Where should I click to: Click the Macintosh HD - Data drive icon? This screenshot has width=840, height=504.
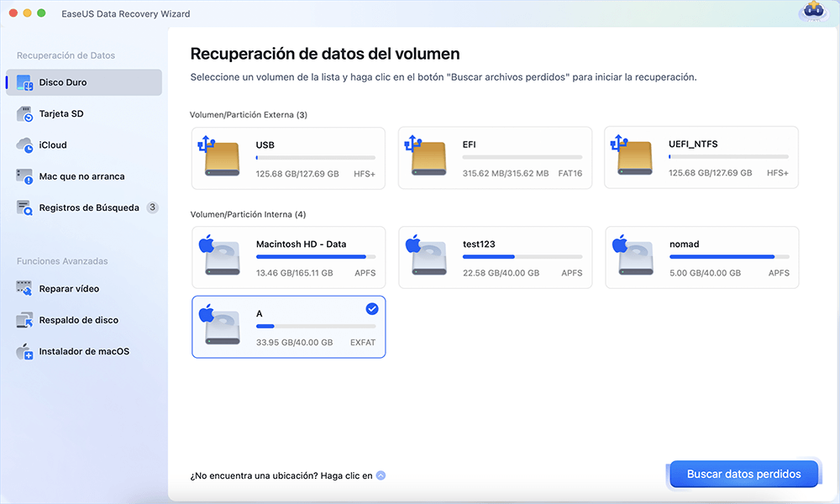pos(220,255)
